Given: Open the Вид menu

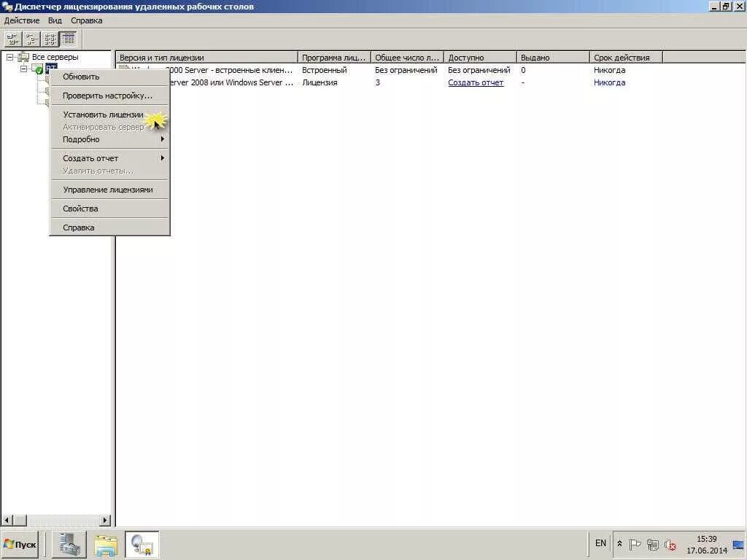Looking at the screenshot, I should pyautogui.click(x=55, y=20).
